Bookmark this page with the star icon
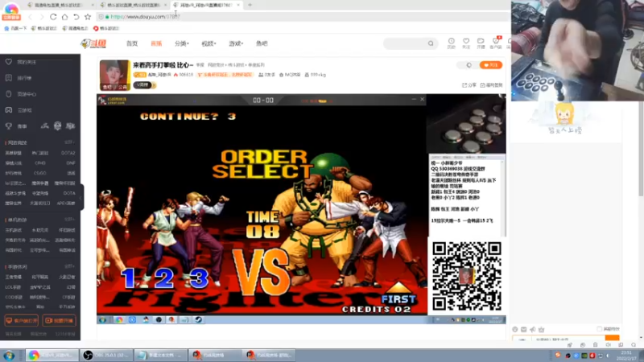 click(88, 17)
